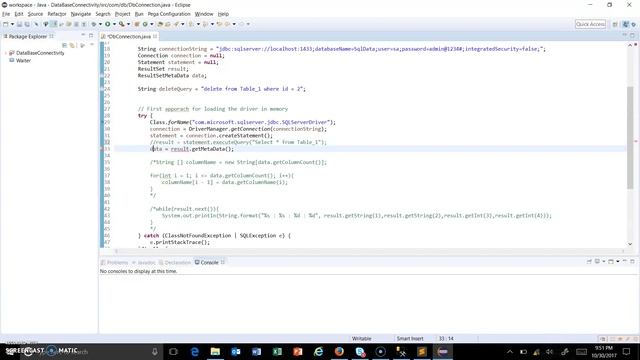640x360 pixels.
Task: Expand the DataBaseConnectivity project
Action: pyautogui.click(x=5, y=53)
